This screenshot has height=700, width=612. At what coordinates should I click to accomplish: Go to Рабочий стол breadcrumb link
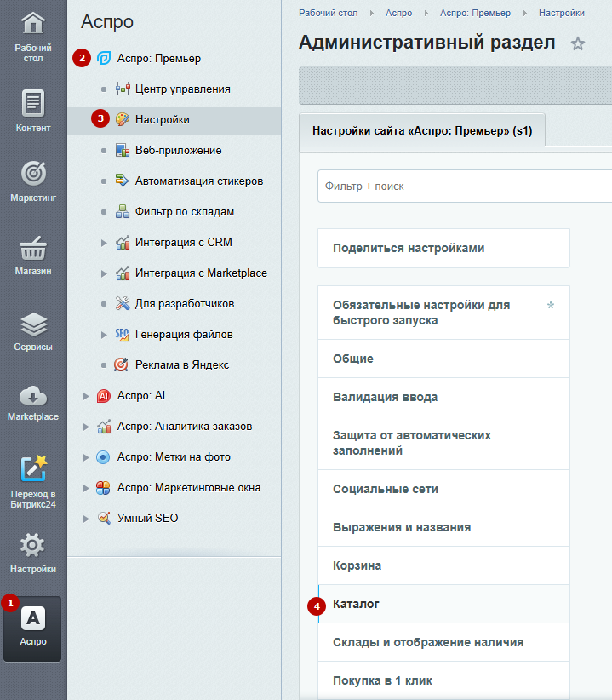[x=329, y=13]
